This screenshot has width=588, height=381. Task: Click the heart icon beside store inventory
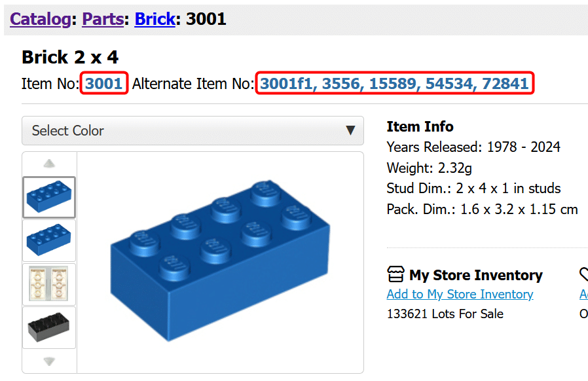[584, 274]
